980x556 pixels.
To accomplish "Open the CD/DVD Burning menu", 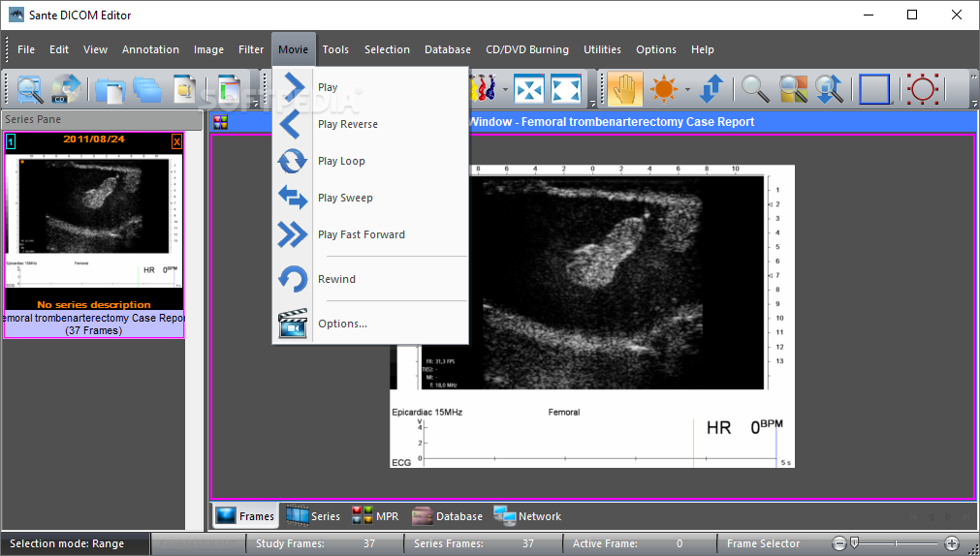I will coord(527,49).
